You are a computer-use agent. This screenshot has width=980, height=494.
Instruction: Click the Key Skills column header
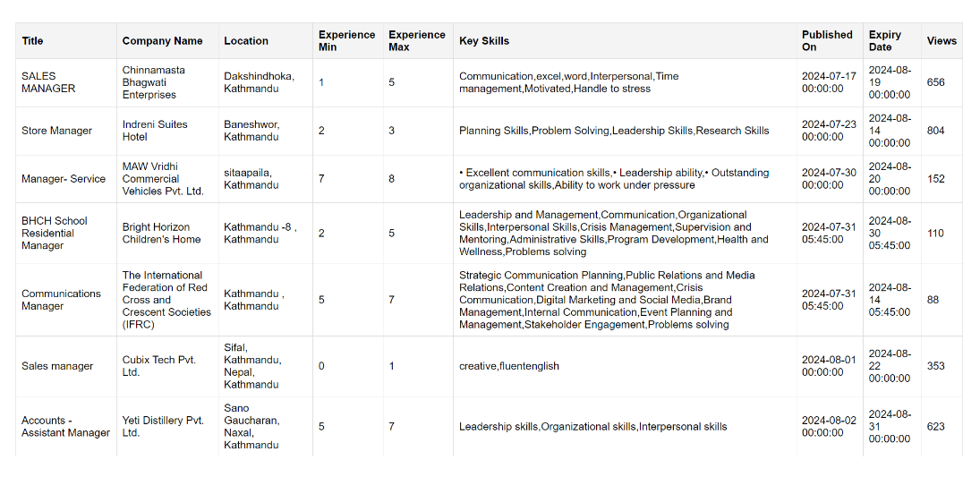[x=484, y=41]
